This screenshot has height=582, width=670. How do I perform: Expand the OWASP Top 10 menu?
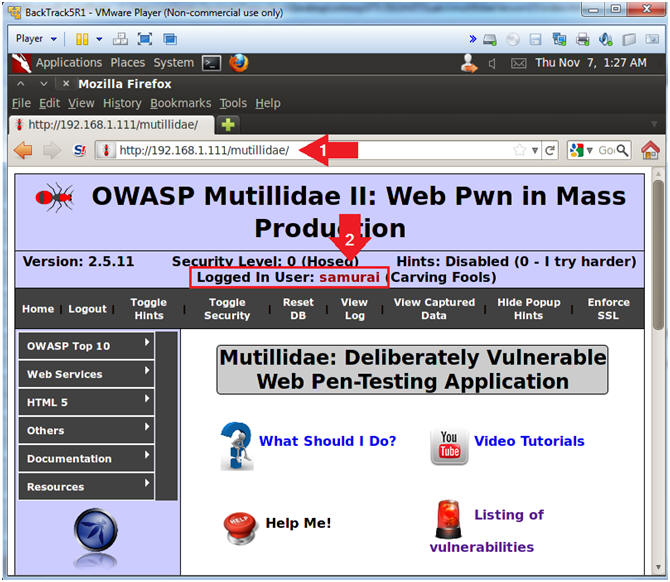(86, 346)
